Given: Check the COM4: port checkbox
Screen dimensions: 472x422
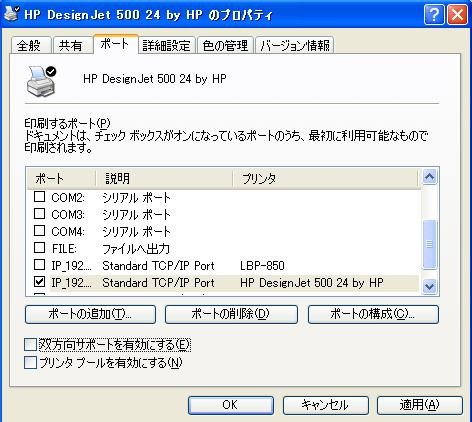Looking at the screenshot, I should pos(40,231).
